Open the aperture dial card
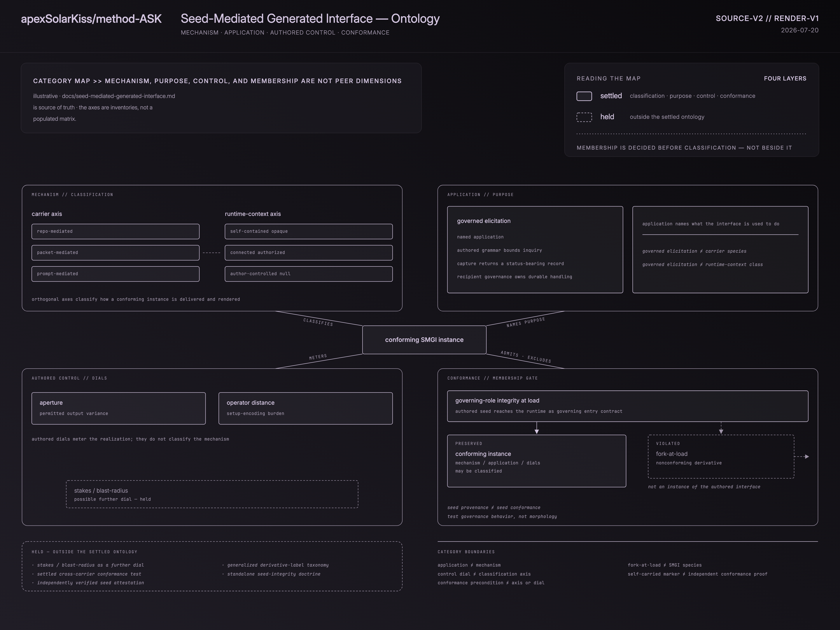Image resolution: width=840 pixels, height=630 pixels. point(119,408)
